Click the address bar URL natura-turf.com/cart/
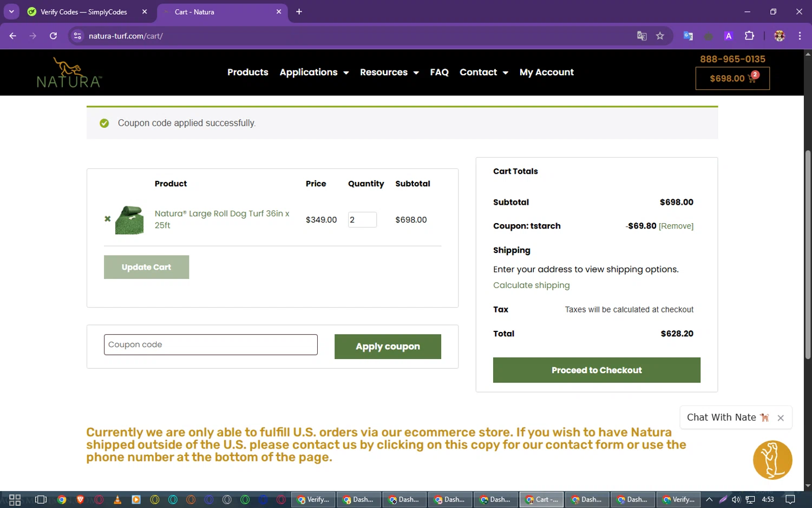Viewport: 812px width, 508px height. [x=126, y=36]
